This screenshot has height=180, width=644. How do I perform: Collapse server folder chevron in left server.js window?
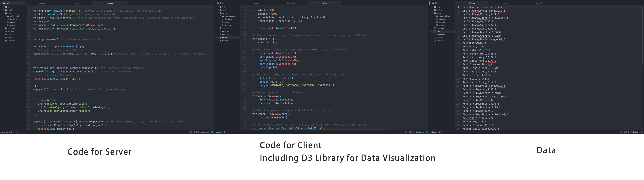(3, 13)
